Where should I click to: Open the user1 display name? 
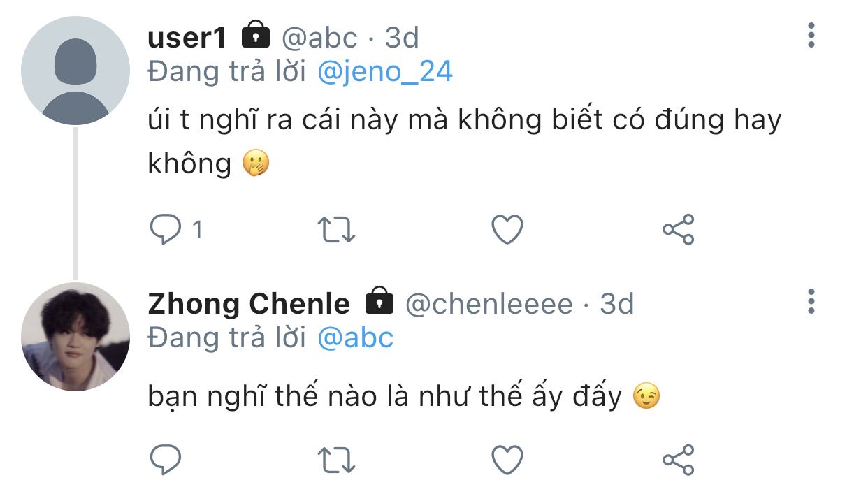point(187,38)
